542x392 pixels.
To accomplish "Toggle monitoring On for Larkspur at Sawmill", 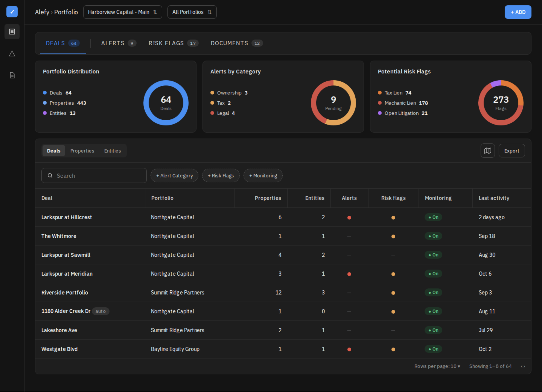I will [433, 255].
